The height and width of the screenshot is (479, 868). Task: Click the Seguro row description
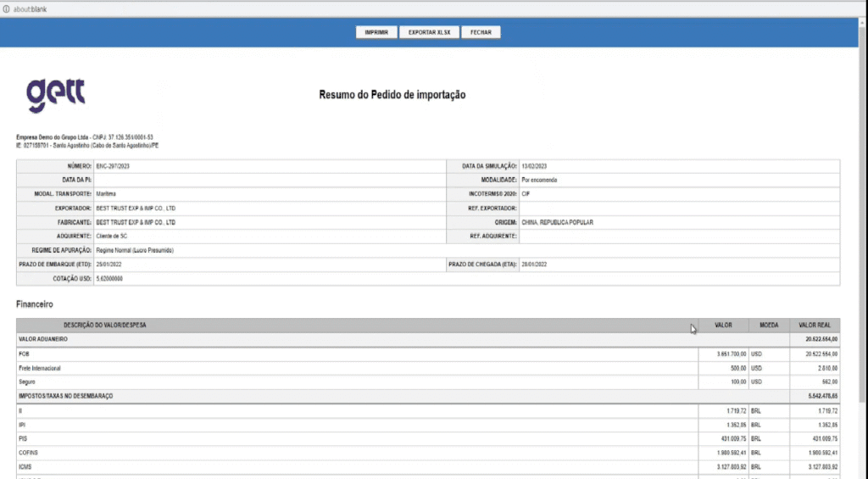(x=27, y=382)
